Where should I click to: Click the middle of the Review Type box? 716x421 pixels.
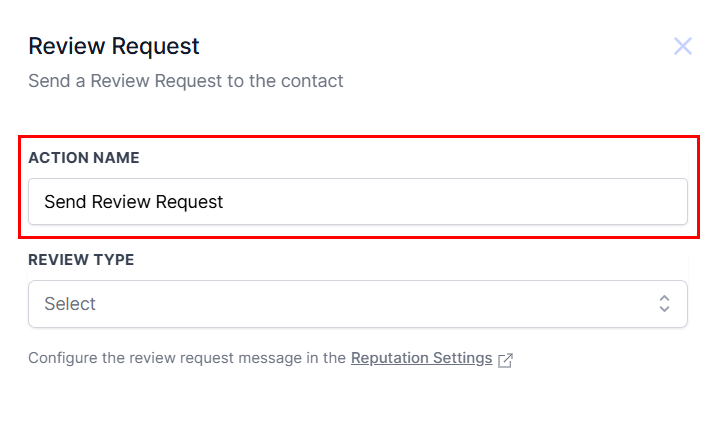click(357, 304)
